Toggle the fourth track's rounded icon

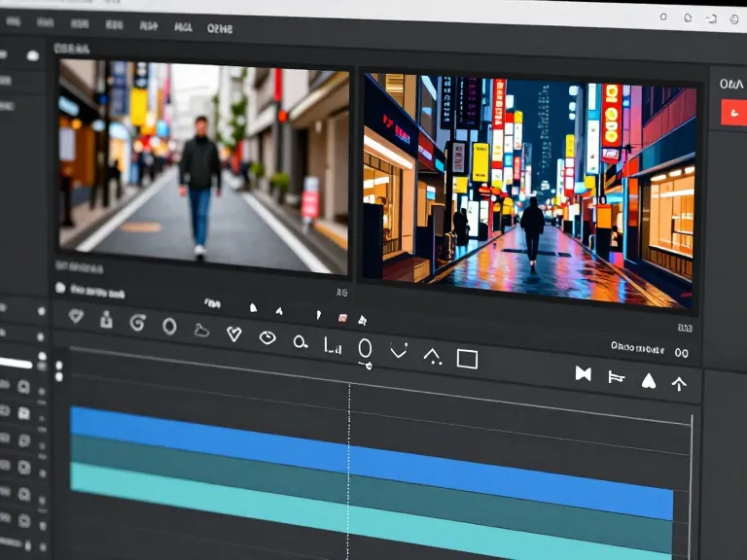24,467
